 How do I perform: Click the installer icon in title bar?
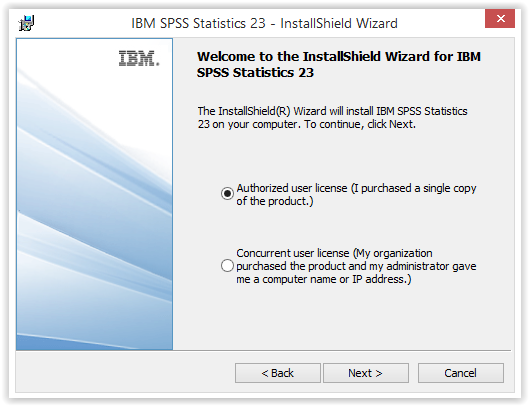click(26, 23)
